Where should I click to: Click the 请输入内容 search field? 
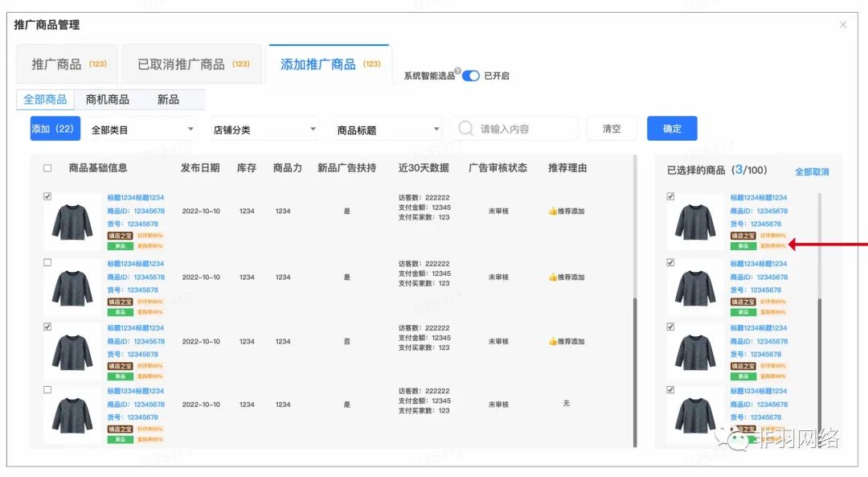click(x=522, y=129)
